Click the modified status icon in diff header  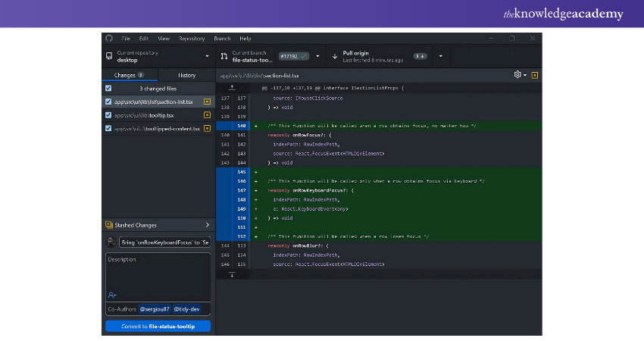click(535, 75)
